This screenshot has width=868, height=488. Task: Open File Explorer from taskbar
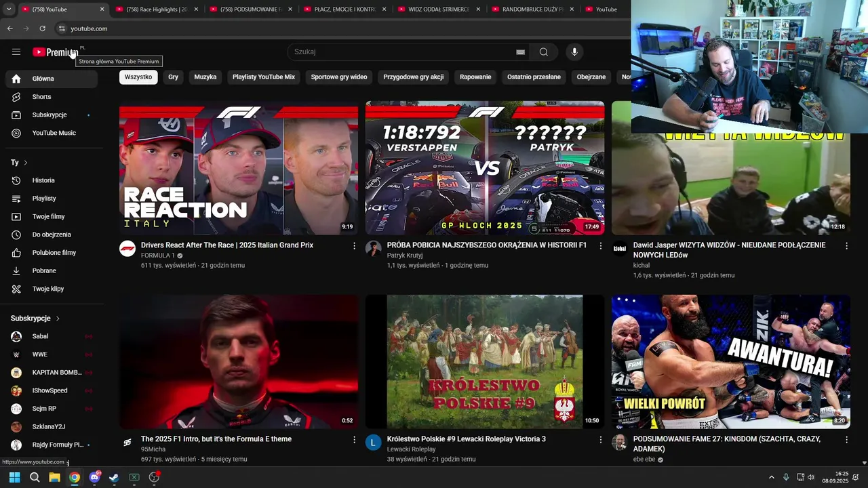pyautogui.click(x=54, y=477)
